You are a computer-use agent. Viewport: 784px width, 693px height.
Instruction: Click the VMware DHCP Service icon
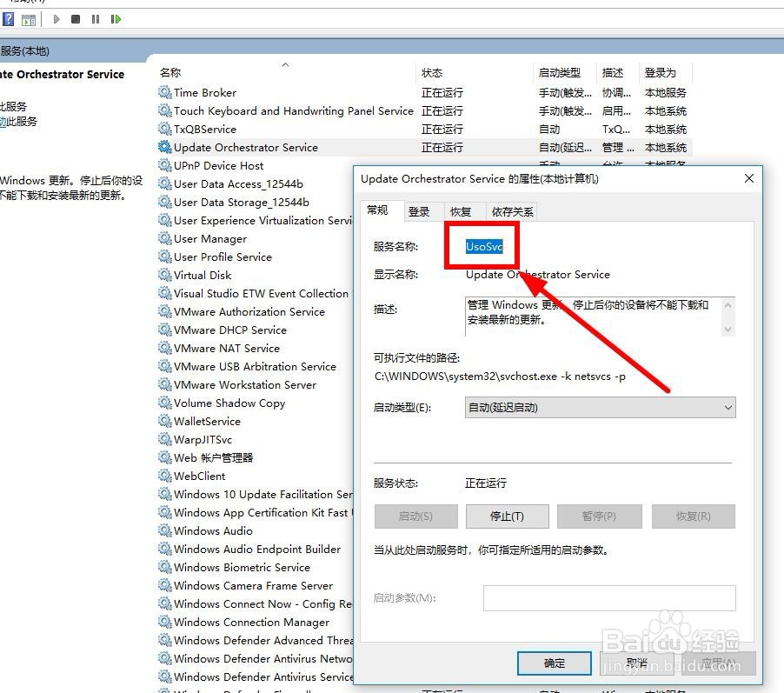(165, 330)
